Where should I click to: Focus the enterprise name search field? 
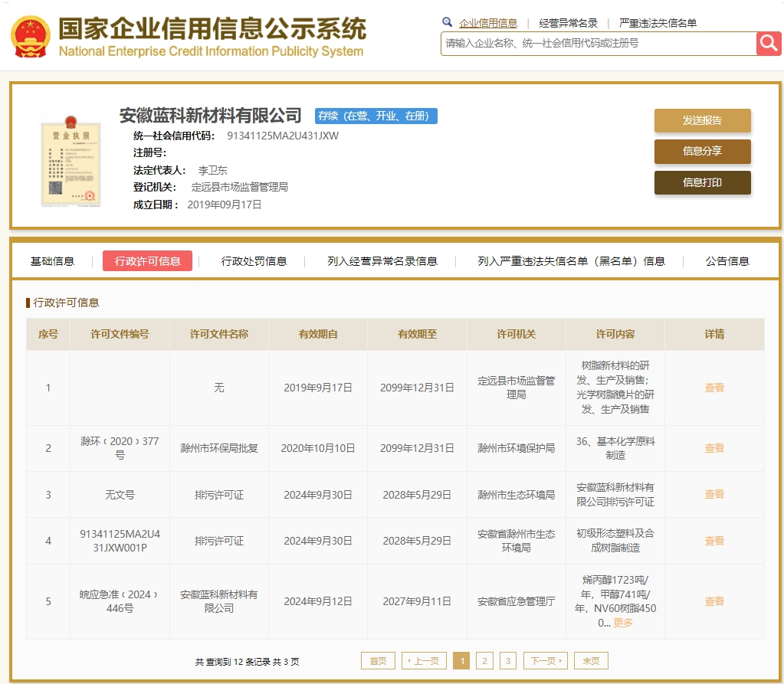tap(599, 44)
